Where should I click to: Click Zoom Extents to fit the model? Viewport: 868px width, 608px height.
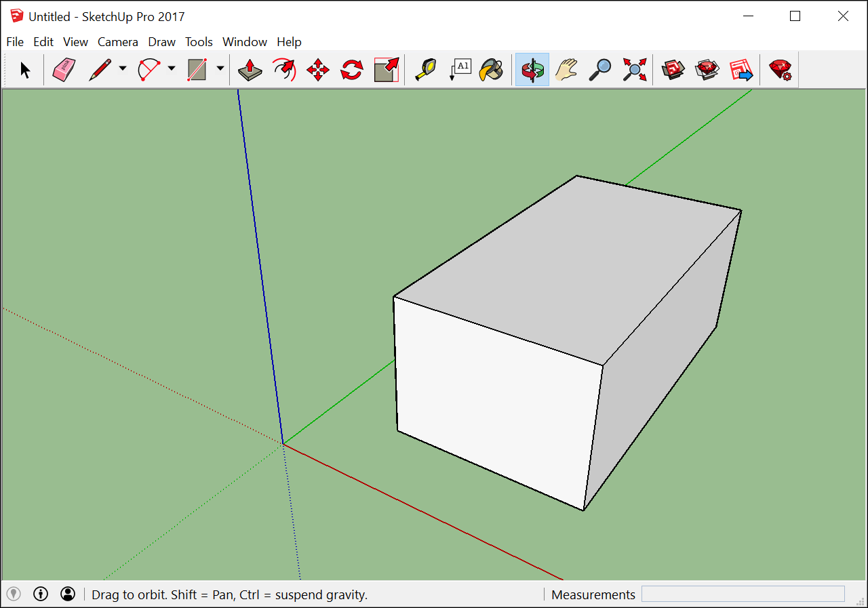coord(633,69)
